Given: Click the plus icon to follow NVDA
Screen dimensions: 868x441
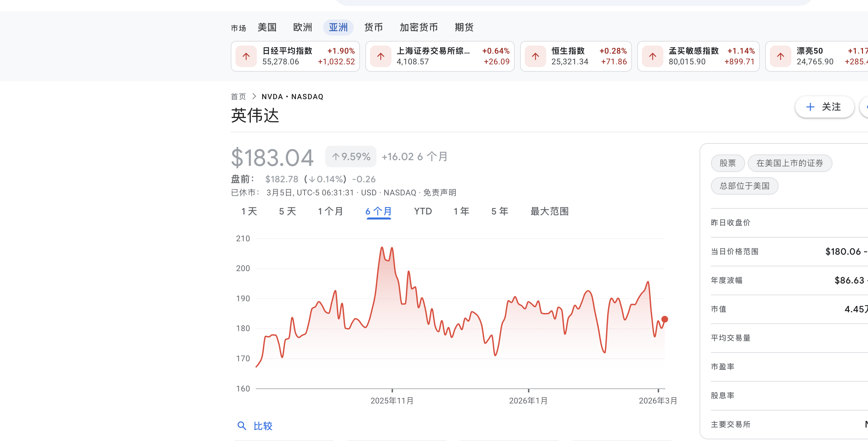Looking at the screenshot, I should (x=810, y=107).
